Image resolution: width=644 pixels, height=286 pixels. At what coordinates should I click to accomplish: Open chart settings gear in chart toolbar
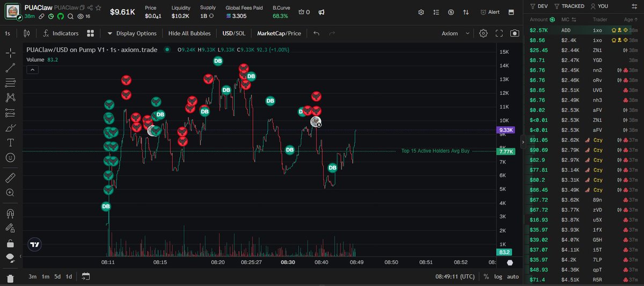tap(484, 33)
